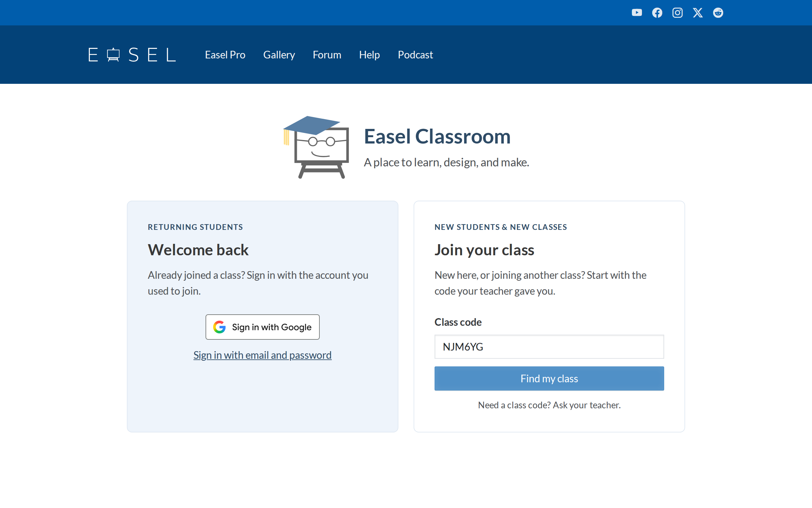The image size is (812, 508).
Task: Click 'A place to learn, design, and make.'
Action: click(x=446, y=163)
